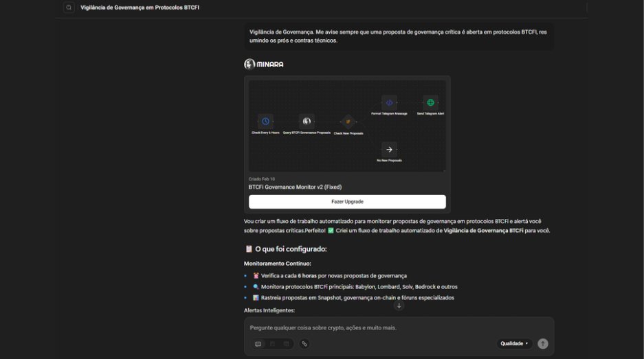Click the Minara logo avatar
The image size is (644, 359).
pos(249,64)
